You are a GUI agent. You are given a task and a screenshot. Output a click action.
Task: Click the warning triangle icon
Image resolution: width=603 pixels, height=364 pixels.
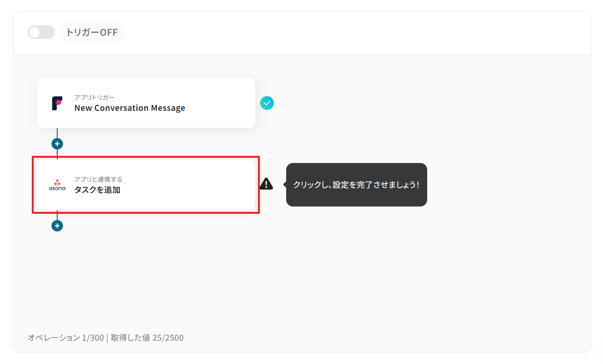266,184
